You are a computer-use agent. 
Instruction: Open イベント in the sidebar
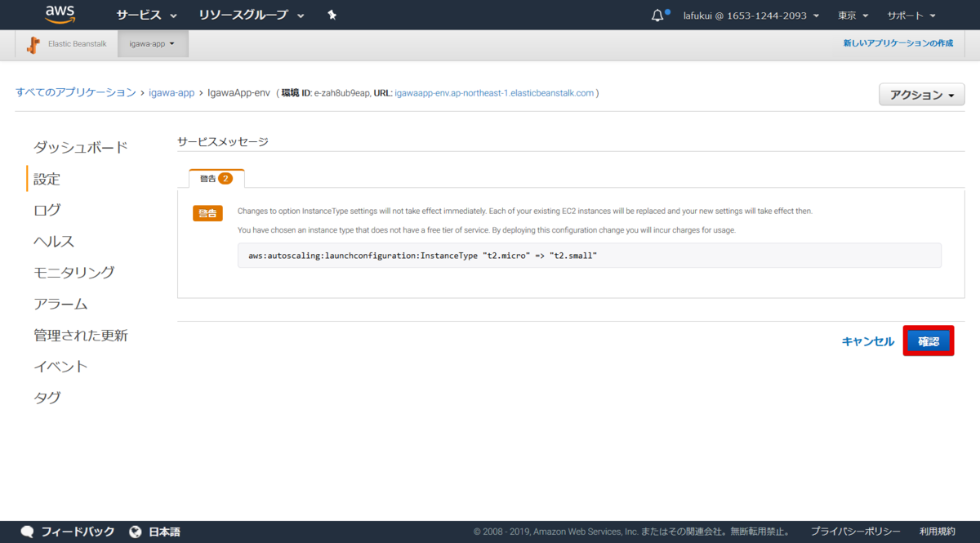pos(60,367)
